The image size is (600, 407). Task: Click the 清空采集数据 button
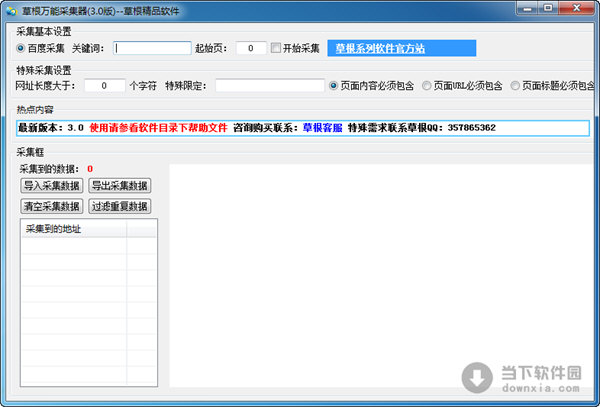[52, 206]
